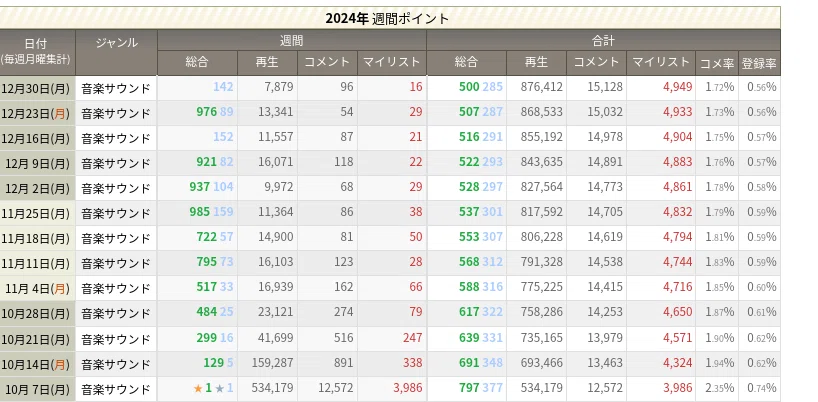The height and width of the screenshot is (402, 818).
Task: Click weekly views value 13,341
Action: pos(275,112)
